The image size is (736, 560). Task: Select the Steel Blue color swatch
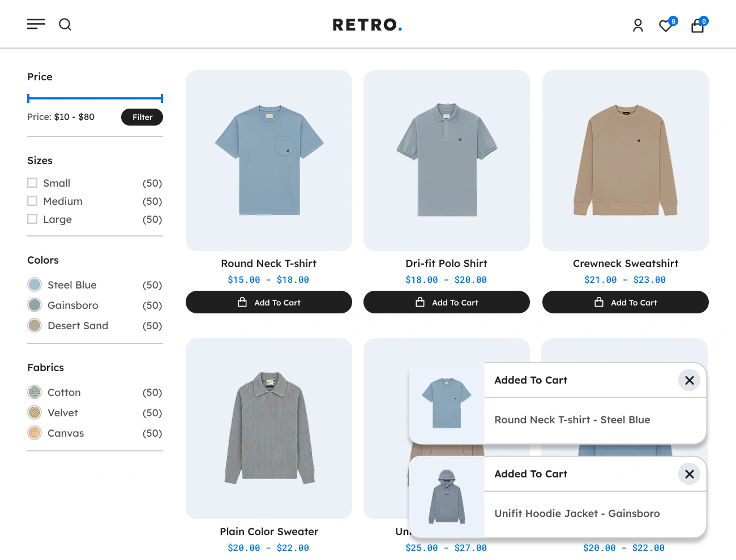(x=35, y=285)
